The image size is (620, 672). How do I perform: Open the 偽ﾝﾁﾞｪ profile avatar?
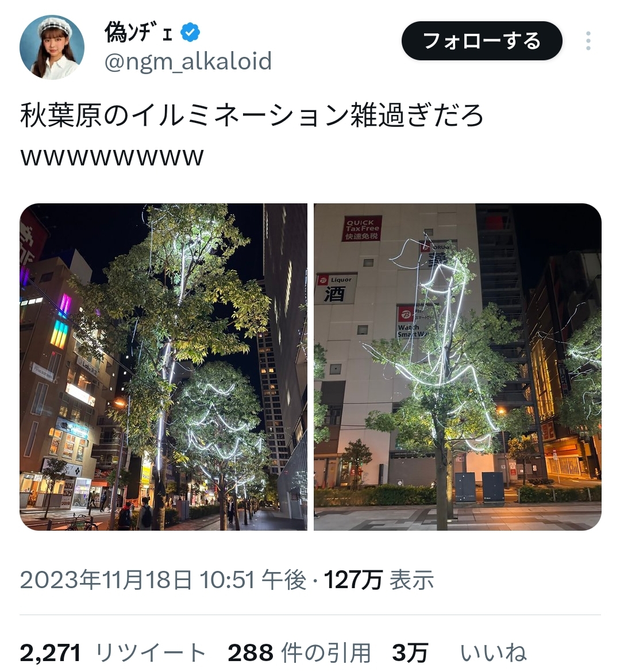point(52,47)
